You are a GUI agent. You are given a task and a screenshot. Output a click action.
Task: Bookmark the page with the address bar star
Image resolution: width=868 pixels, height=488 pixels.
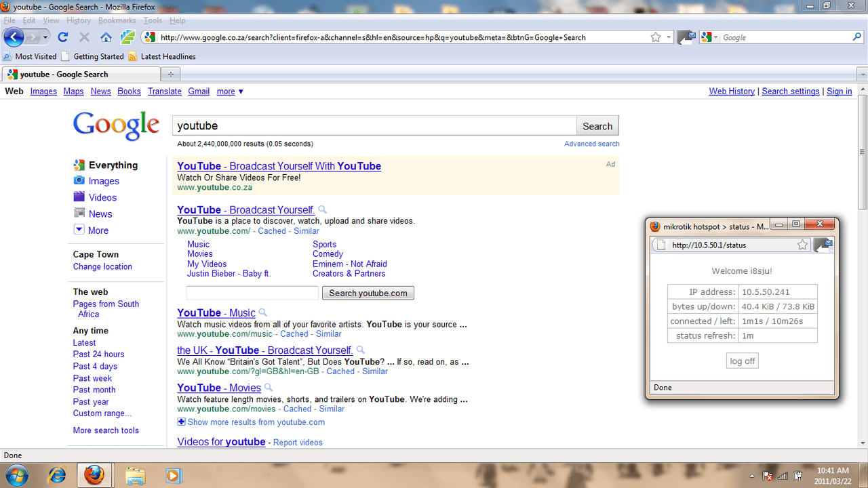click(x=656, y=37)
